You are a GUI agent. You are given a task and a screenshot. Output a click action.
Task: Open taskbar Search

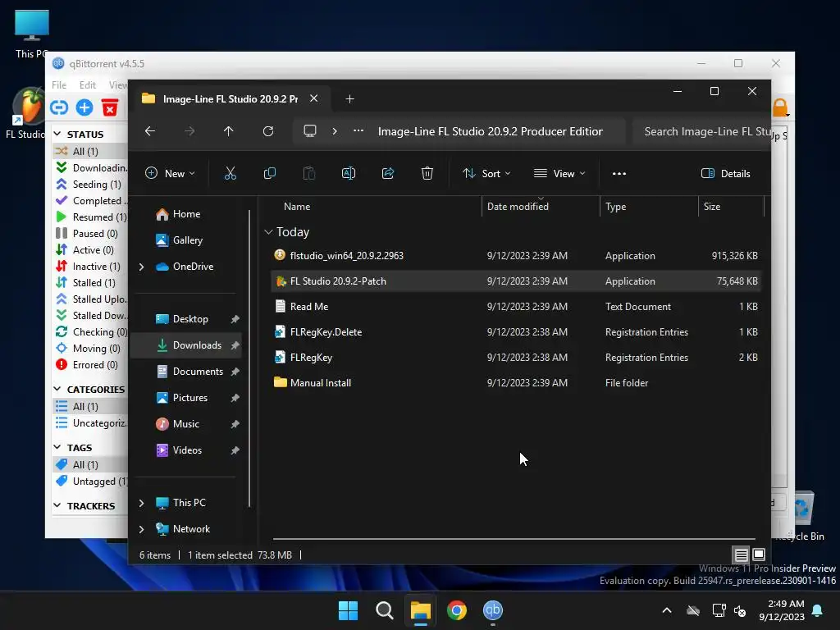click(x=384, y=610)
